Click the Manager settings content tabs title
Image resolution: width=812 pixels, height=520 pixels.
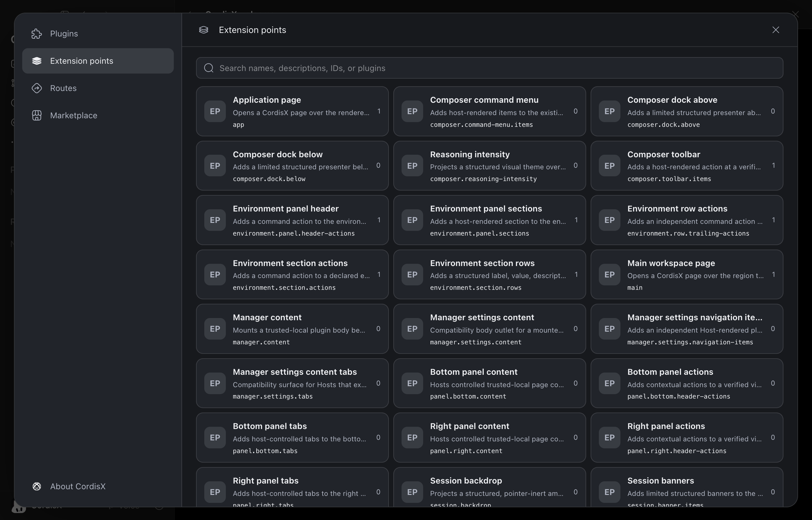295,372
